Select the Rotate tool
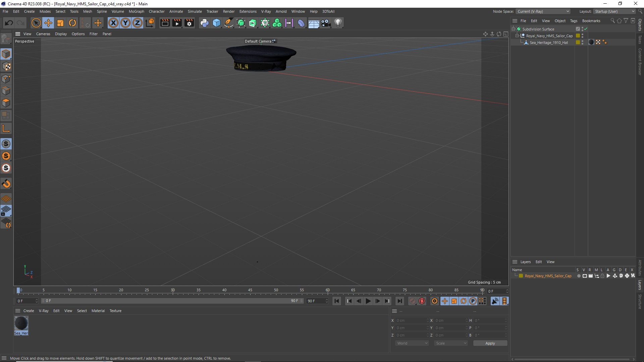The height and width of the screenshot is (362, 644). [72, 23]
